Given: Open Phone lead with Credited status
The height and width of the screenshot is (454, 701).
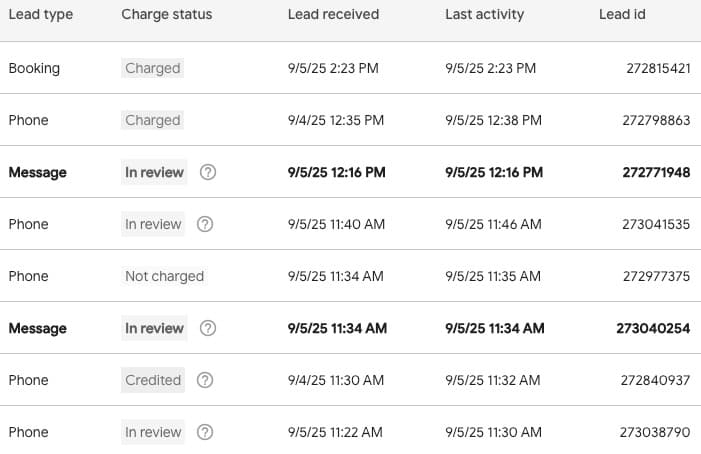Looking at the screenshot, I should tap(350, 380).
